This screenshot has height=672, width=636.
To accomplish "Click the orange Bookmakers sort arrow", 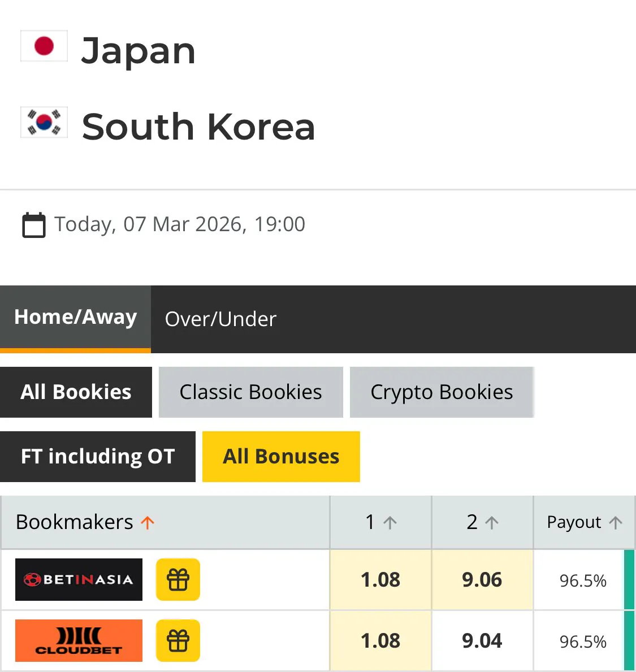I will point(148,522).
